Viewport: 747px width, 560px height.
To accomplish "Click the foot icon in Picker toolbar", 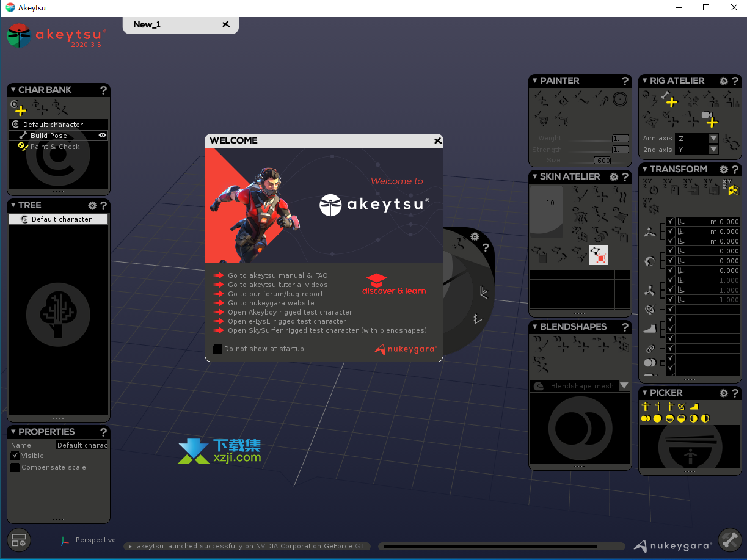I will [693, 407].
